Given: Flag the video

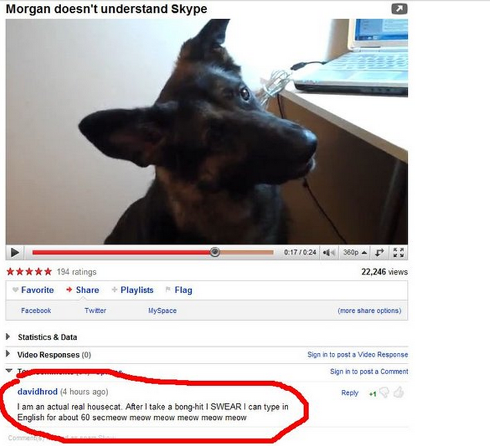Looking at the screenshot, I should pyautogui.click(x=179, y=290).
